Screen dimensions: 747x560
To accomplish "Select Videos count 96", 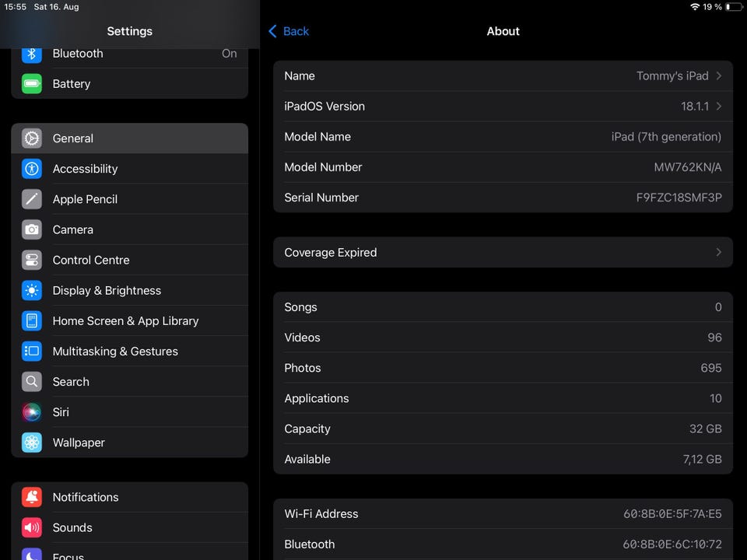I will pos(714,338).
